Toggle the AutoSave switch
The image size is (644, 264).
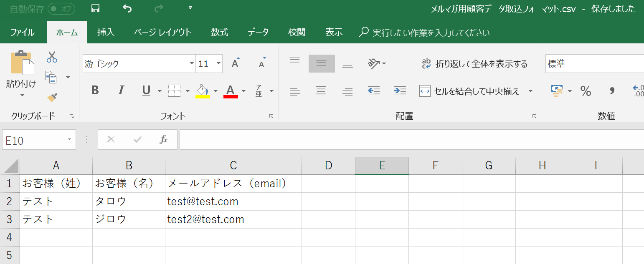tap(61, 9)
